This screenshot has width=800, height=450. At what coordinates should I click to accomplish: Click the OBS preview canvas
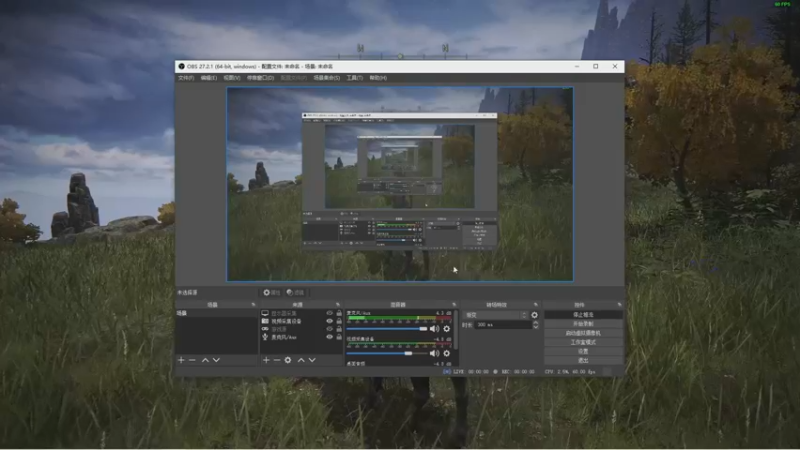pyautogui.click(x=400, y=184)
